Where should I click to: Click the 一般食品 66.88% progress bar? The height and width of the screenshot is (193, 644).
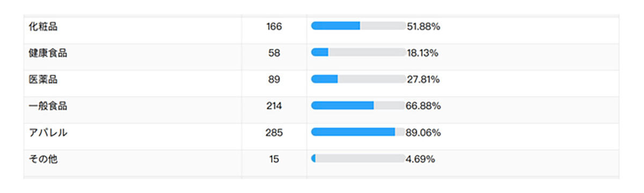pos(358,105)
